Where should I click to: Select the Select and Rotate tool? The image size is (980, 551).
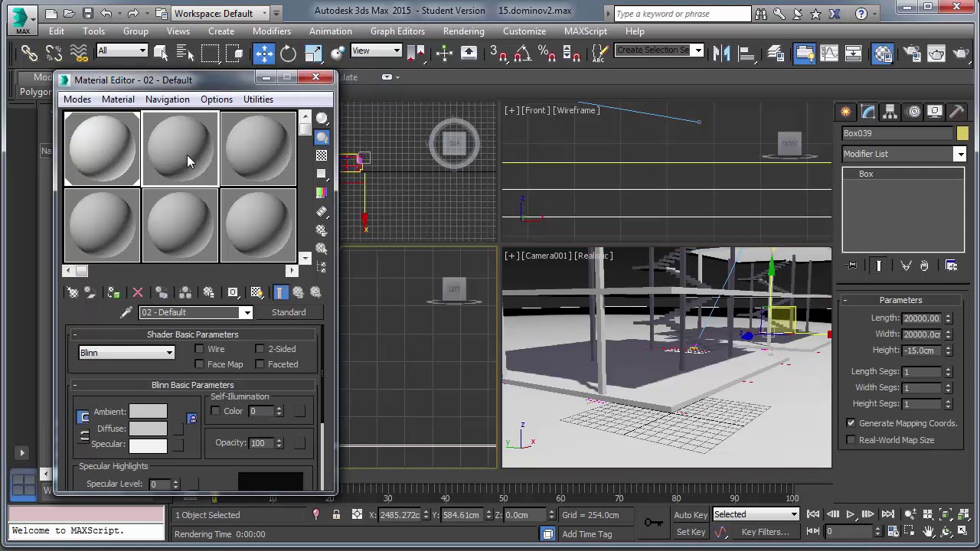(288, 53)
